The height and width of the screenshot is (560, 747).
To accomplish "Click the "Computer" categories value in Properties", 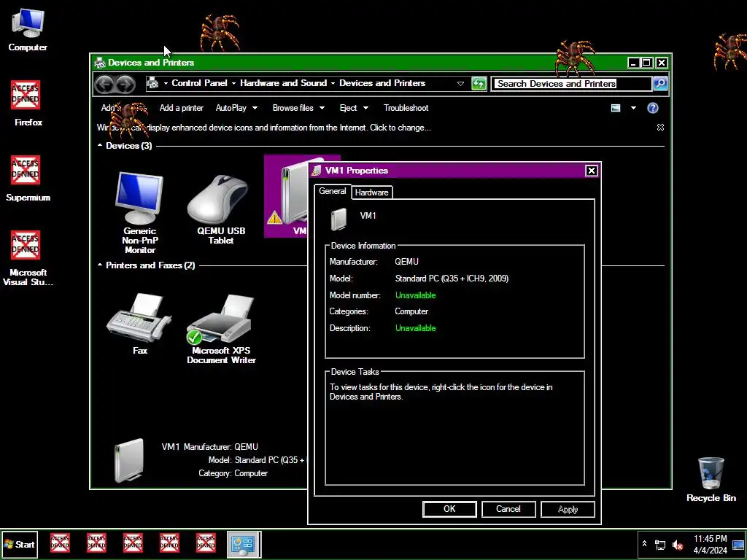I will [x=411, y=311].
